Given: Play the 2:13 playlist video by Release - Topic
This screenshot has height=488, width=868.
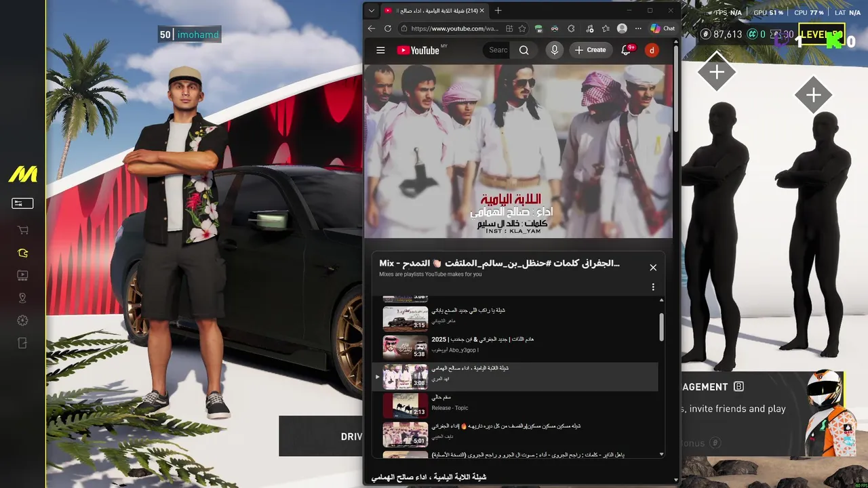Looking at the screenshot, I should point(405,405).
